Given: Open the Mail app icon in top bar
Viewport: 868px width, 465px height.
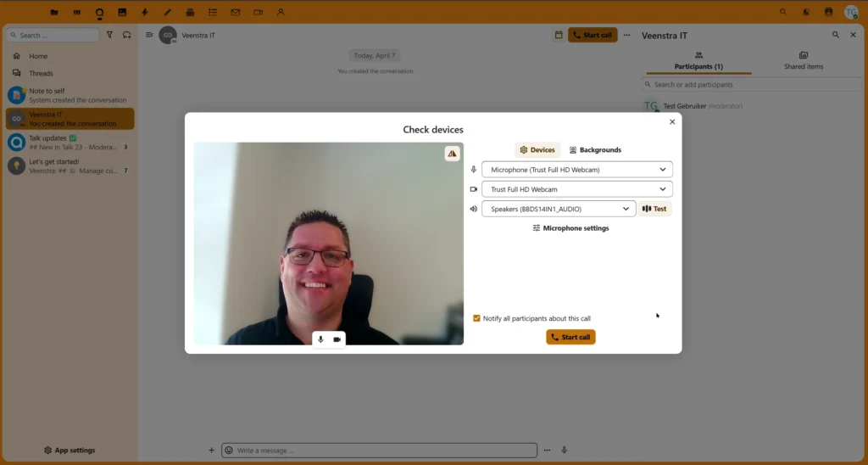Looking at the screenshot, I should tap(236, 13).
